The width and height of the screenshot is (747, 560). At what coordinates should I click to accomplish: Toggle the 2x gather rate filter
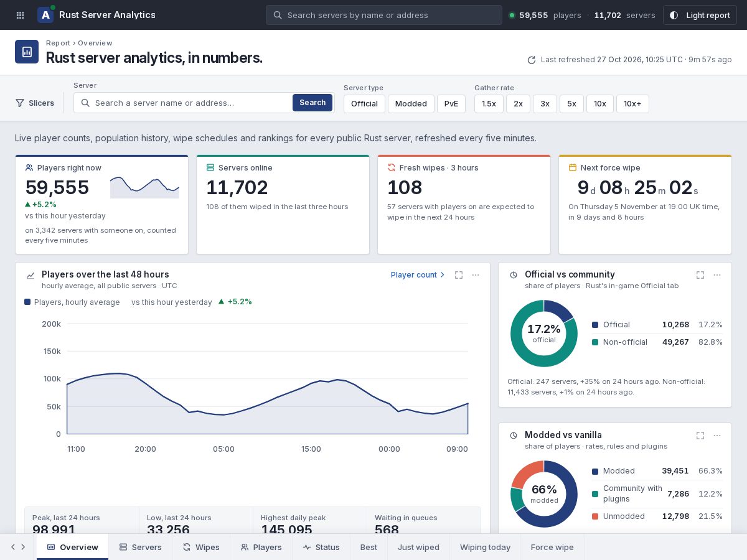pos(518,104)
